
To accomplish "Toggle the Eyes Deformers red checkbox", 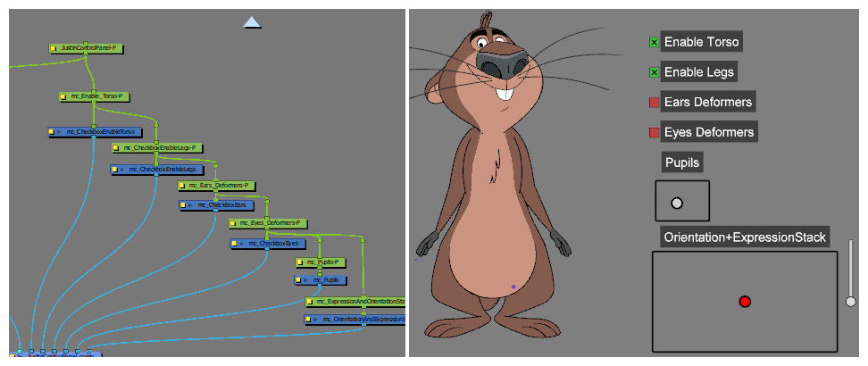I will pos(655,132).
